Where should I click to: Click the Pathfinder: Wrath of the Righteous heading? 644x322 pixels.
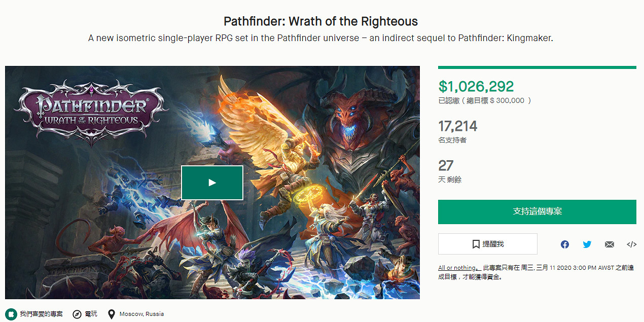coord(321,22)
